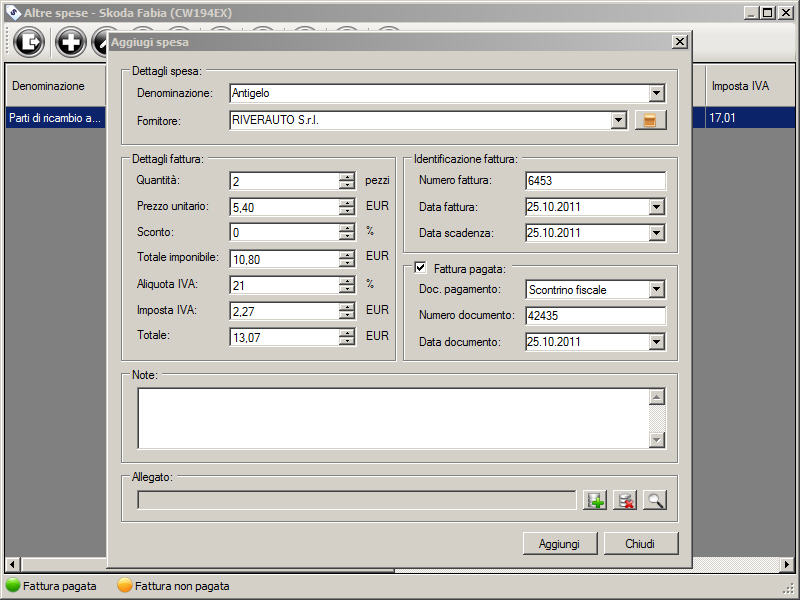Maximize the Altre spese window
Viewport: 800px width, 600px height.
[767, 13]
